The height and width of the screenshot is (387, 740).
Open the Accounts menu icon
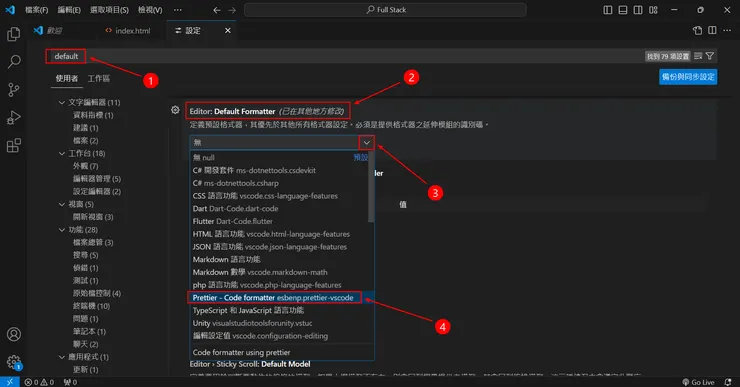[14, 334]
